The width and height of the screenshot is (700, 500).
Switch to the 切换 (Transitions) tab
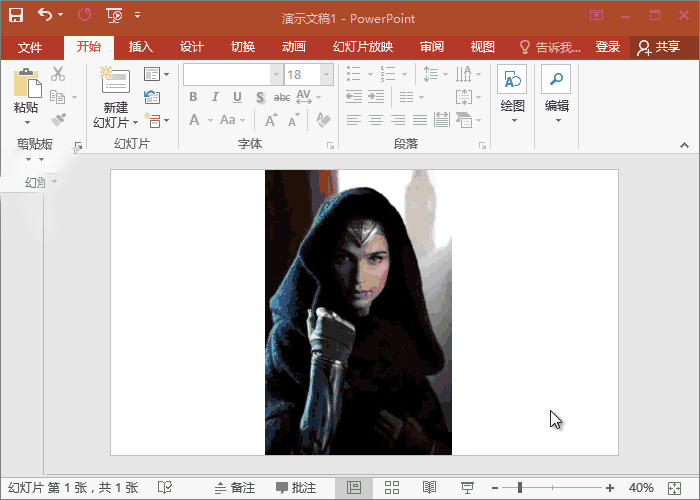pyautogui.click(x=243, y=47)
